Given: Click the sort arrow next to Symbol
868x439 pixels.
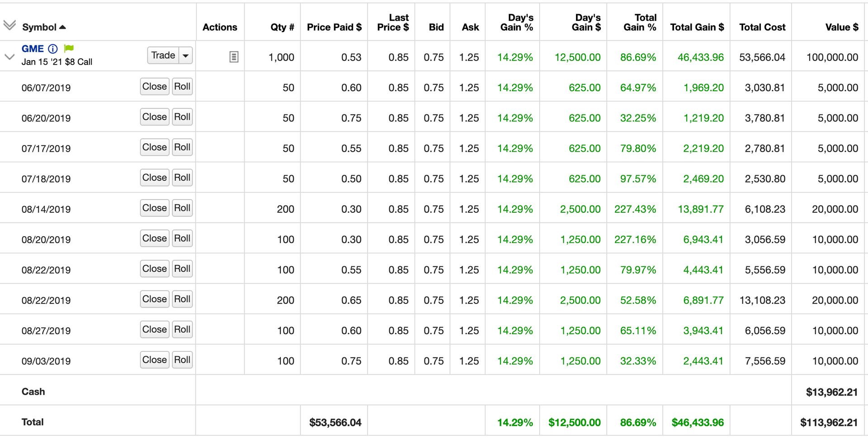Looking at the screenshot, I should [x=63, y=27].
